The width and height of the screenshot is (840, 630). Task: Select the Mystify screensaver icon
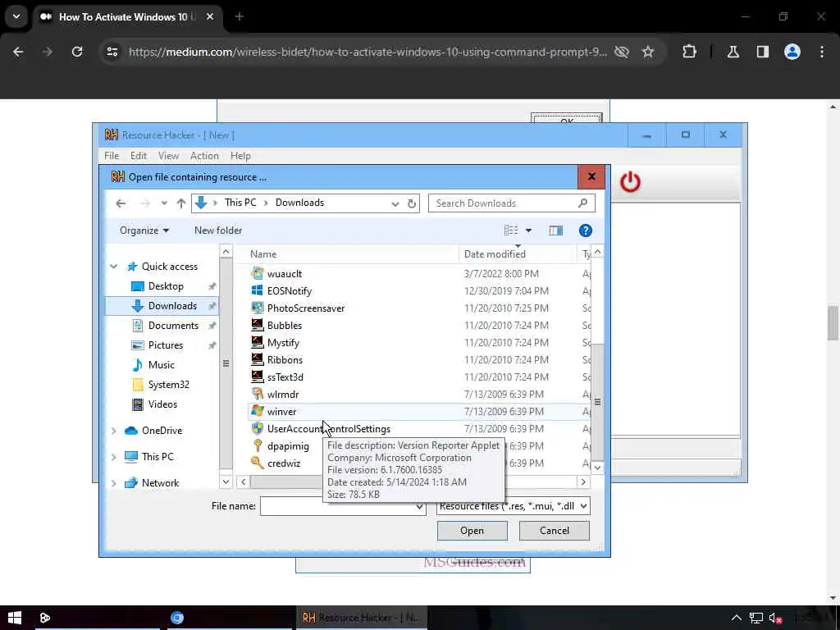[x=258, y=342]
